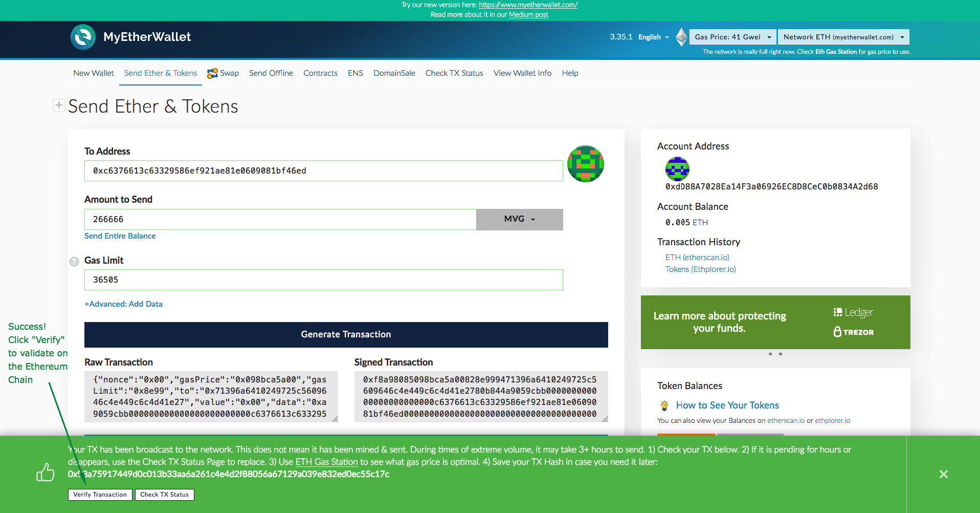This screenshot has height=513, width=980.
Task: Expand the plus icon beside page title
Action: pyautogui.click(x=59, y=105)
